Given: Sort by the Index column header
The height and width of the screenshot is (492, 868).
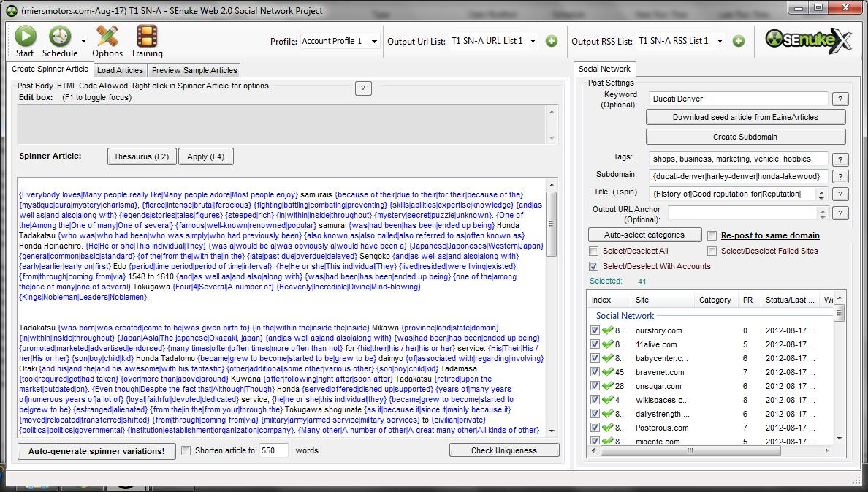Looking at the screenshot, I should (x=609, y=300).
